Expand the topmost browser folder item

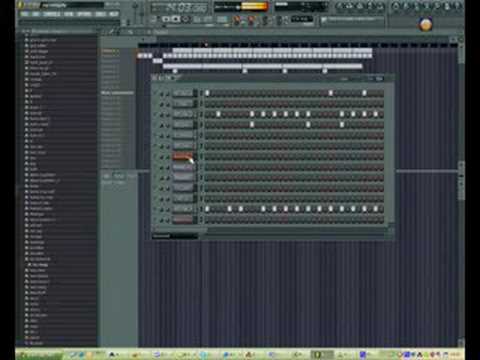41,40
